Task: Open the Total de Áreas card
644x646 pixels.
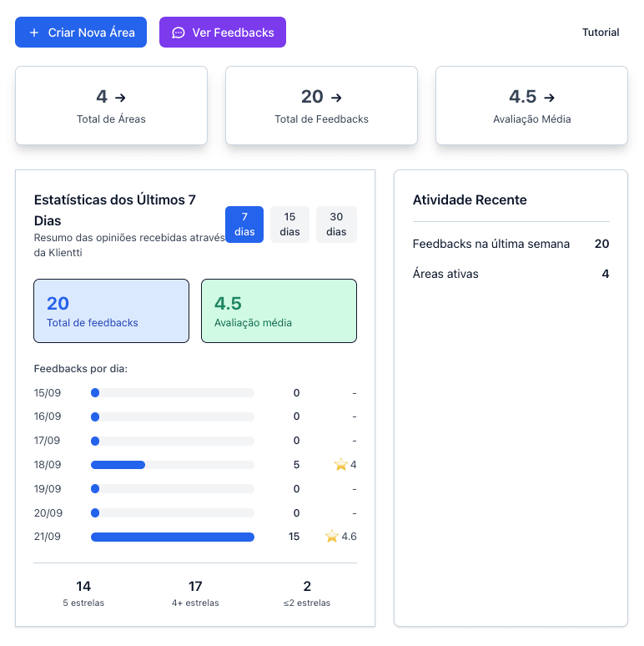Action: (111, 105)
